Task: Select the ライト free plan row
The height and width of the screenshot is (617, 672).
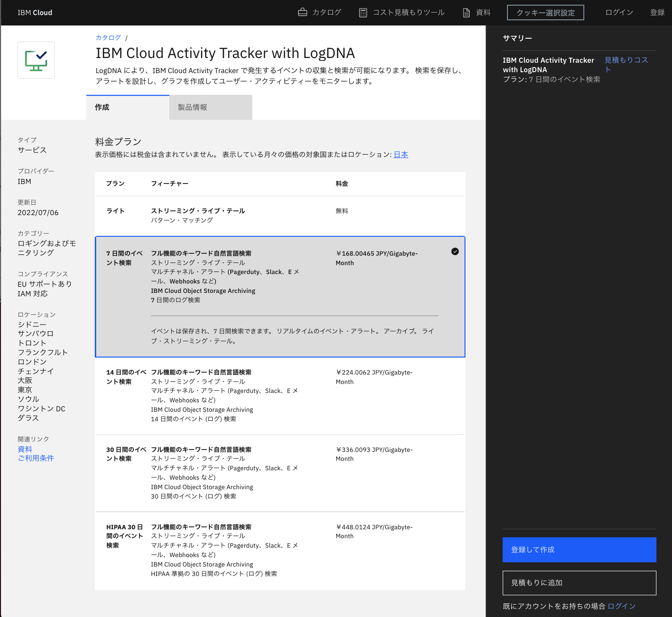Action: coord(280,216)
